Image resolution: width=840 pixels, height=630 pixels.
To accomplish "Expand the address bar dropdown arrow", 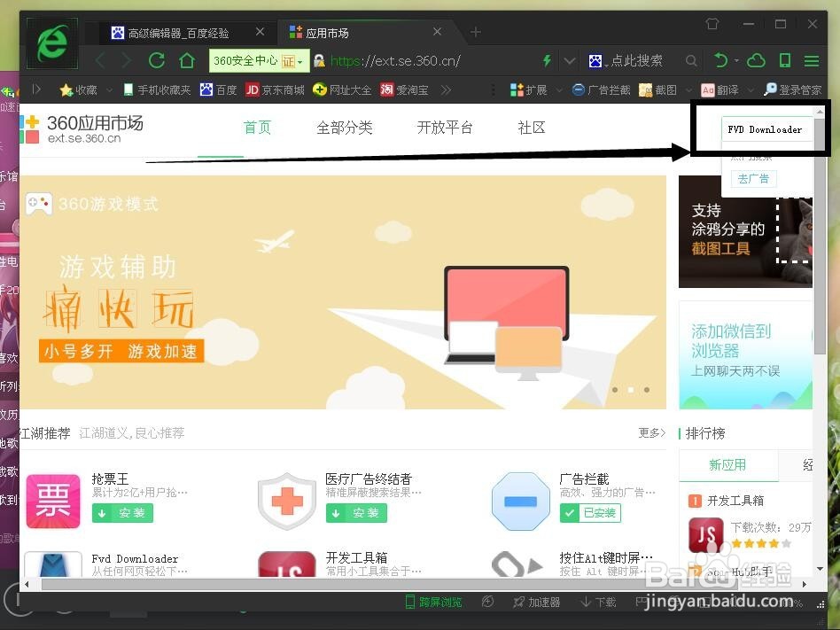I will point(570,61).
